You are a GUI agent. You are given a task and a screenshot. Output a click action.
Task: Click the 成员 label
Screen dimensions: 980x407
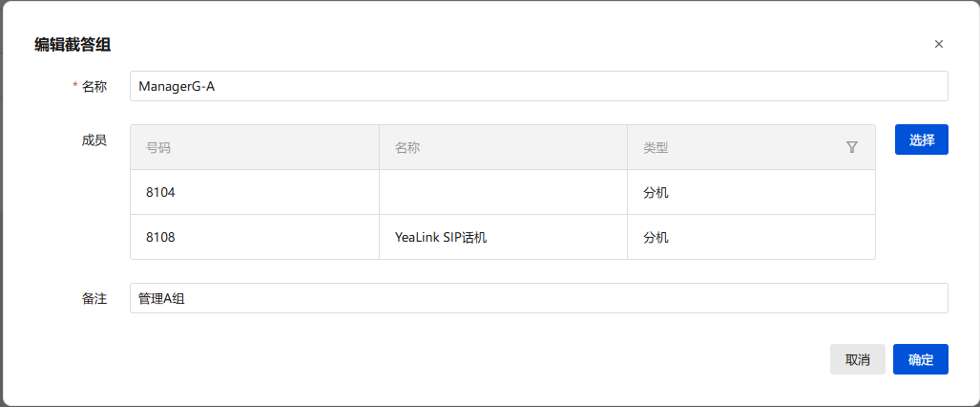[94, 139]
